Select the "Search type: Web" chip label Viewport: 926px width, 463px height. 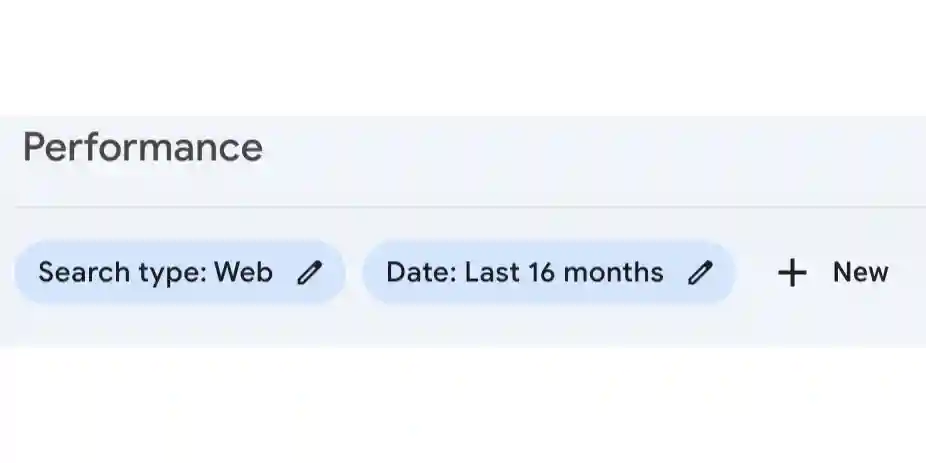click(x=155, y=272)
